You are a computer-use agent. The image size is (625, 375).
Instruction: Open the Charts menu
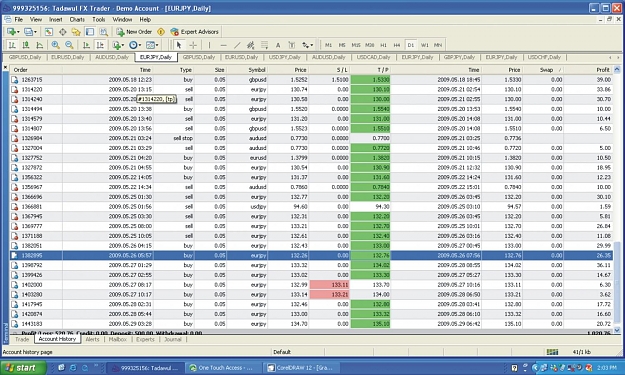point(77,19)
